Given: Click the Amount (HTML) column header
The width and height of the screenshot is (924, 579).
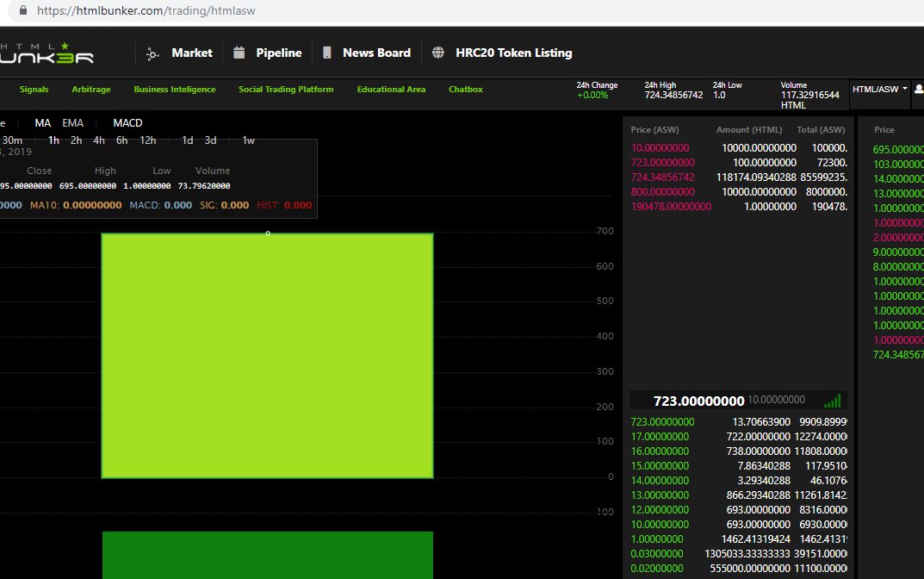Looking at the screenshot, I should 749,130.
